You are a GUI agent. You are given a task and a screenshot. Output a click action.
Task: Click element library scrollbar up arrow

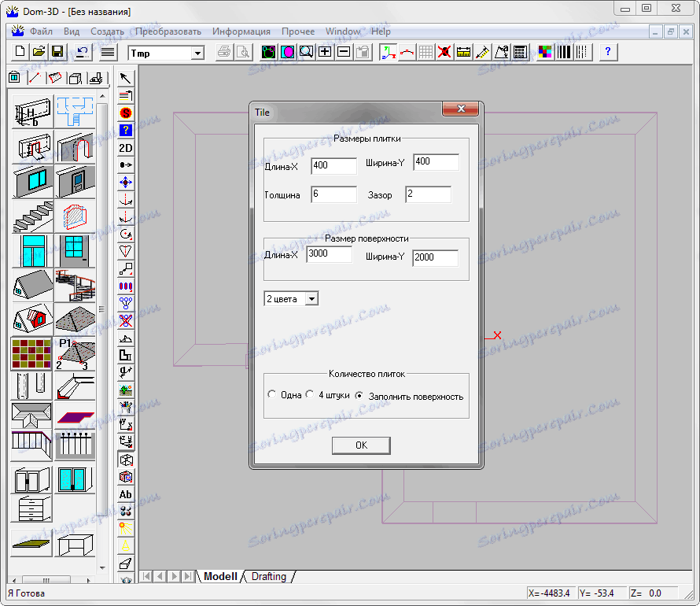pyautogui.click(x=103, y=96)
